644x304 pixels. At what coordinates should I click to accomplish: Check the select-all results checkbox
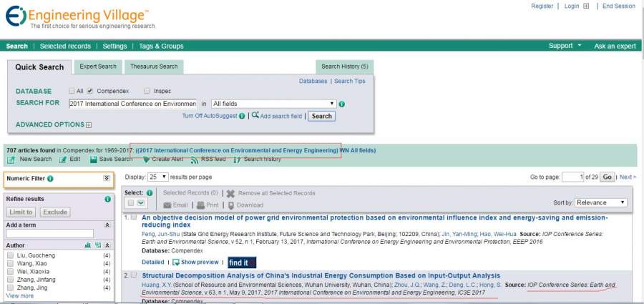click(131, 203)
